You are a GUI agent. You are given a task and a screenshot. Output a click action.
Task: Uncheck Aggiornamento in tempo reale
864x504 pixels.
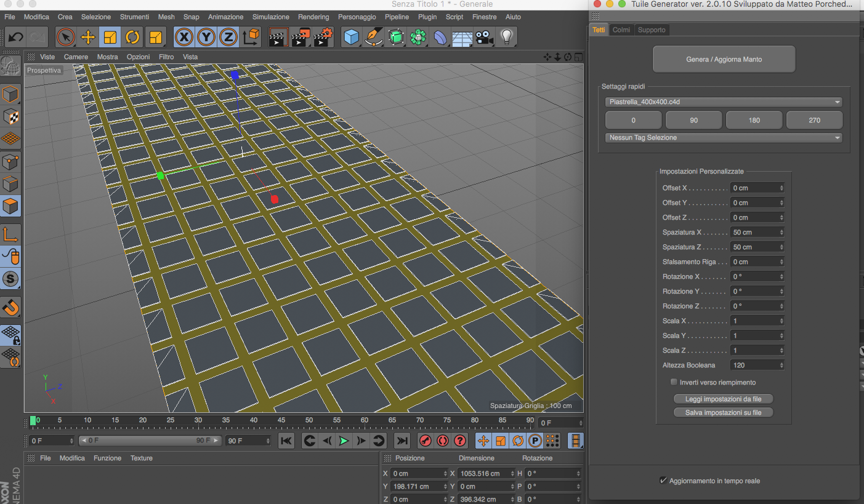(x=663, y=481)
